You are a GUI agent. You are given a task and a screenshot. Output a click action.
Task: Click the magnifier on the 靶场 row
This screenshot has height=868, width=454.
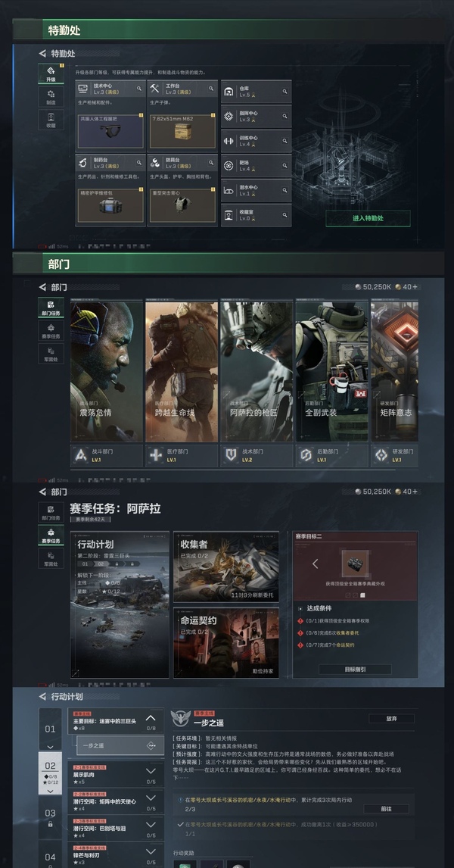tap(285, 166)
